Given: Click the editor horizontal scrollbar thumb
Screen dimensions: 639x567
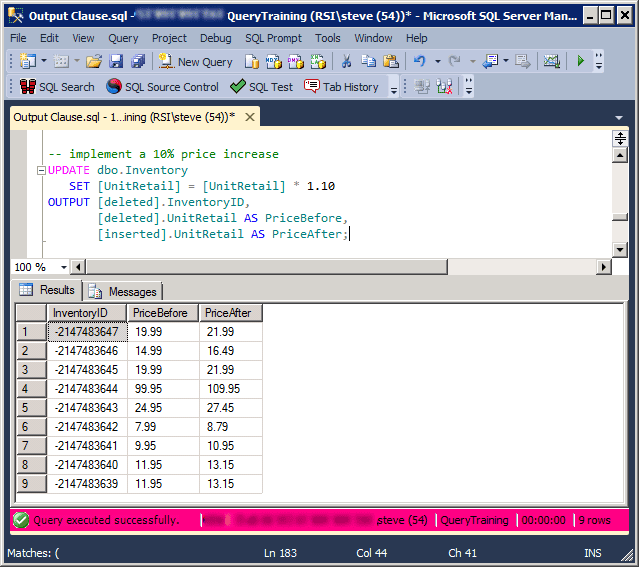Looking at the screenshot, I should point(267,267).
